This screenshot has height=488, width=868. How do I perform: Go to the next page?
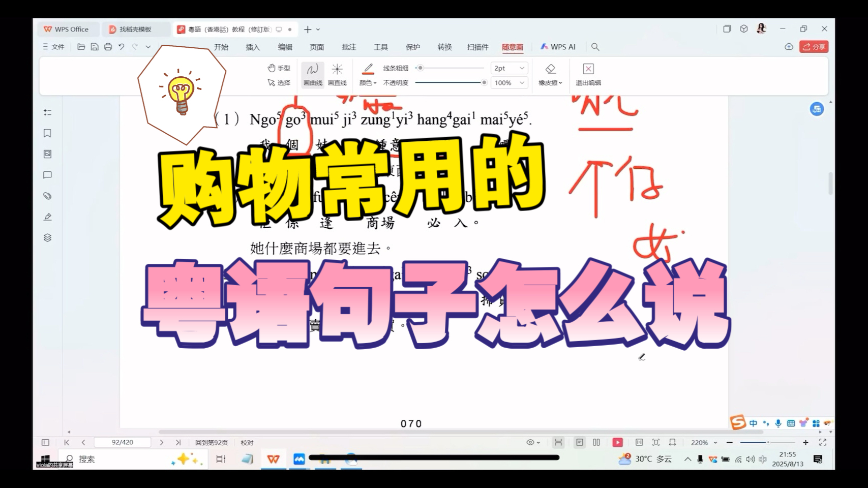(x=162, y=443)
